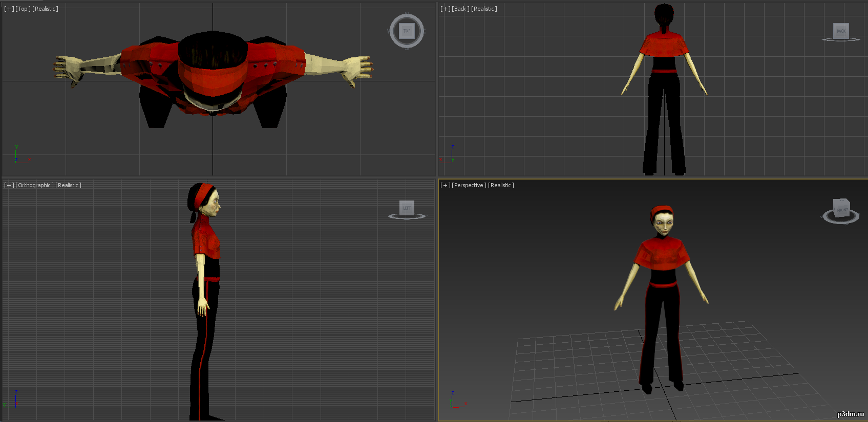Click the LEFT face of the ViewCube
868x422 pixels.
point(407,207)
